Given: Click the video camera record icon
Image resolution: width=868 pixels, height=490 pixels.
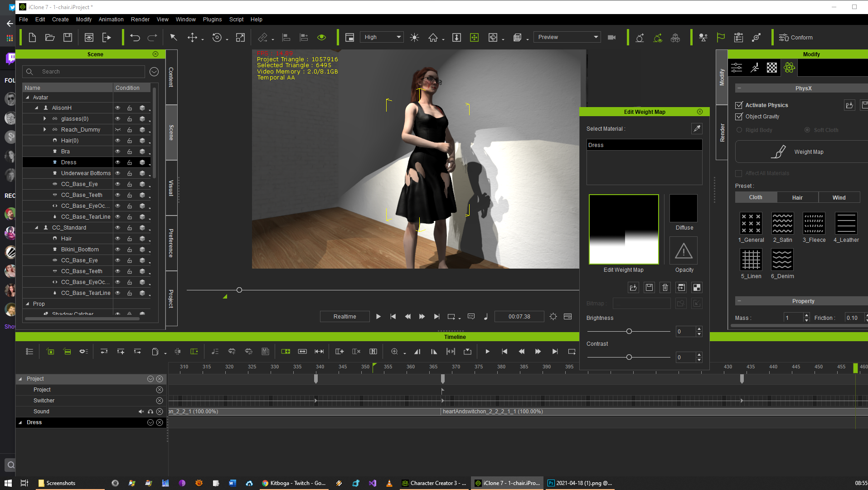Looking at the screenshot, I should point(611,37).
